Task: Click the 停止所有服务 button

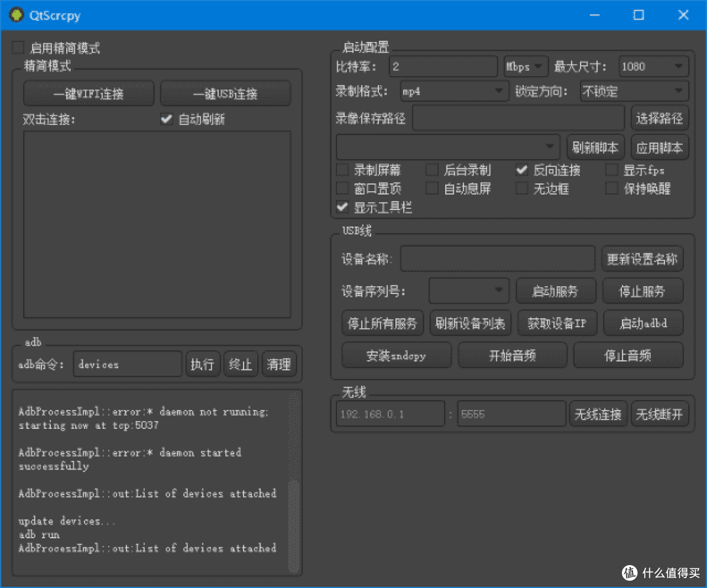Action: coord(382,323)
